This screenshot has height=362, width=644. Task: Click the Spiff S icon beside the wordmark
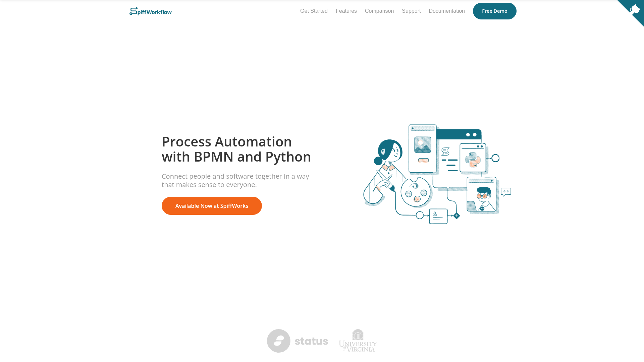click(132, 10)
